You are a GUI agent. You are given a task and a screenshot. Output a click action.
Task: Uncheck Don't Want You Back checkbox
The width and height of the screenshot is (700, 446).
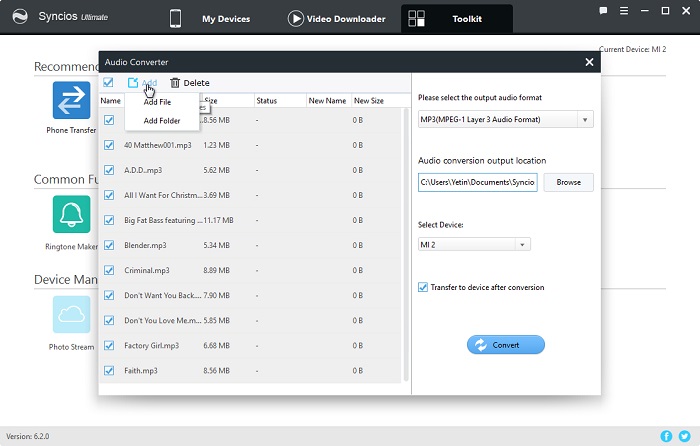pos(109,295)
